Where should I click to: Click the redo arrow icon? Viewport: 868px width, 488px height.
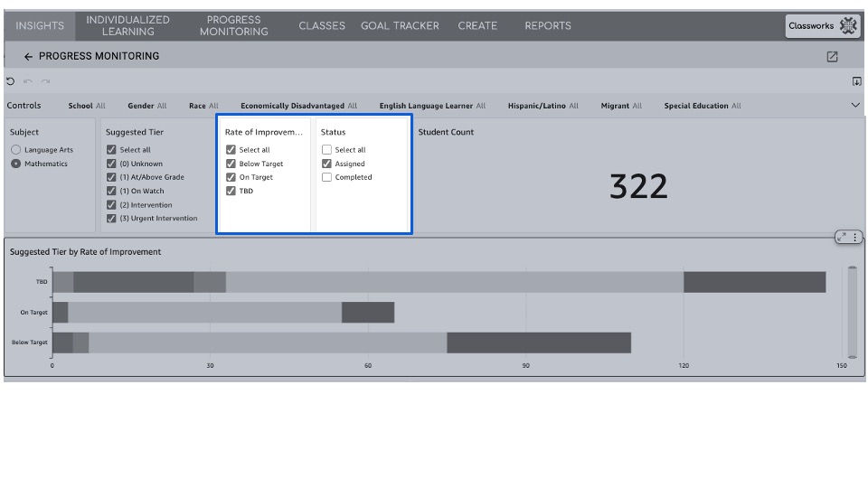tap(45, 81)
